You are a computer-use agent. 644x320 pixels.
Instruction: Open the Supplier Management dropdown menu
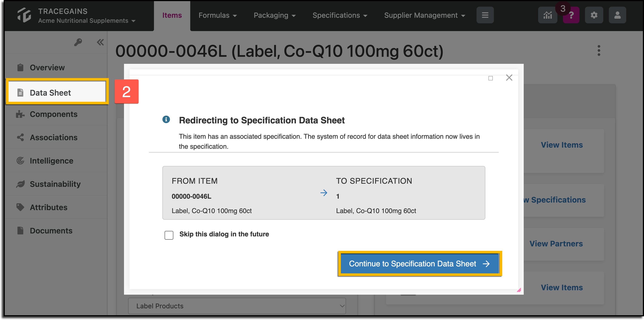[425, 15]
